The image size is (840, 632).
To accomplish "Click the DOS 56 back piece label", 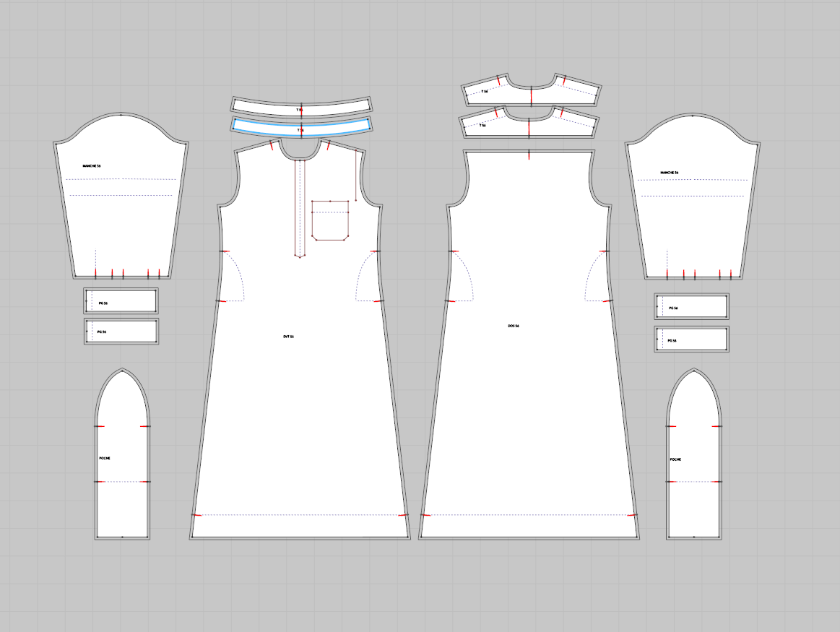I will (514, 326).
